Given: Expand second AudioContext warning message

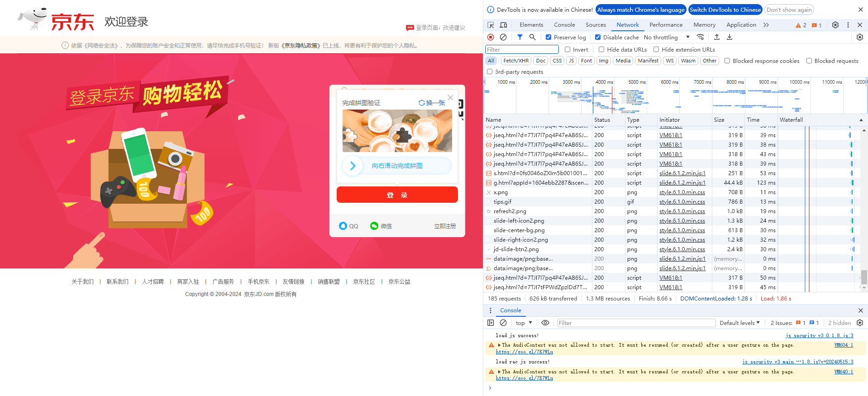Looking at the screenshot, I should [500, 372].
